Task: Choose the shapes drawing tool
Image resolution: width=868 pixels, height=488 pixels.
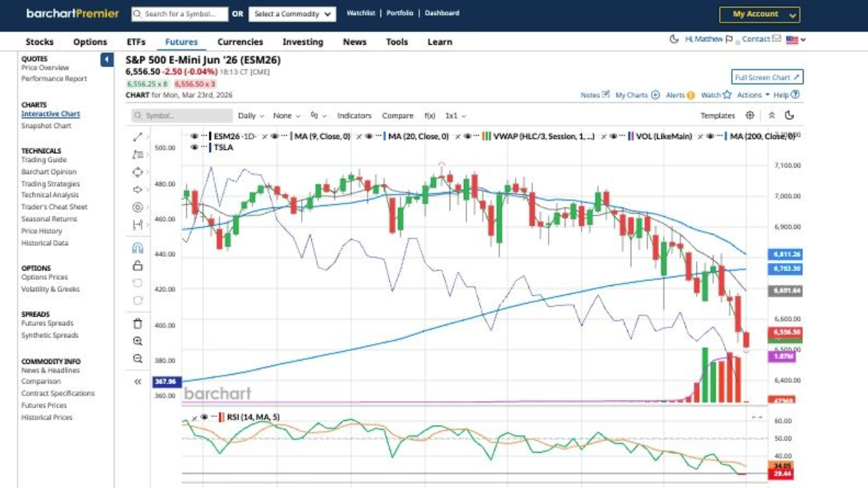Action: (x=138, y=172)
